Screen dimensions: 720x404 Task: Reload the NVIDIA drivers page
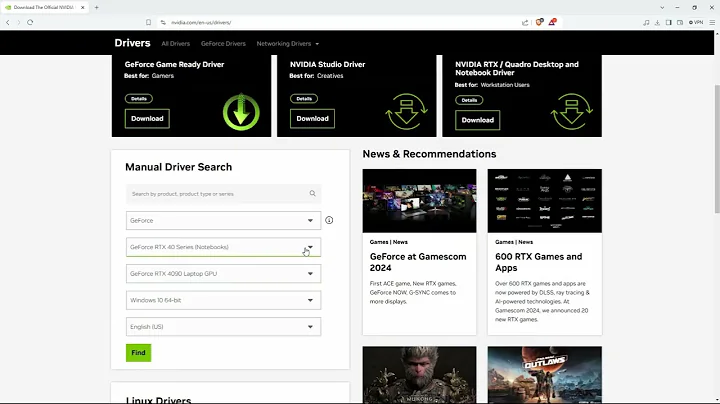click(30, 22)
